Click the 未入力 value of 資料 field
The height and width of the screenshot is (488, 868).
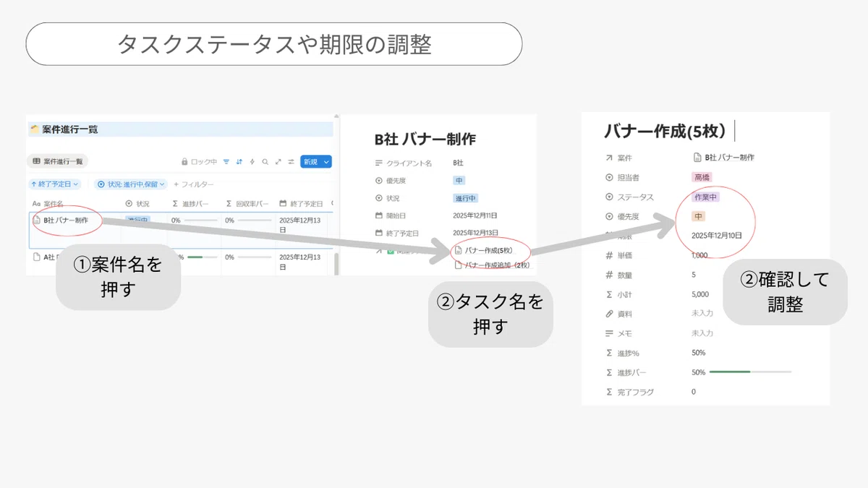(702, 314)
